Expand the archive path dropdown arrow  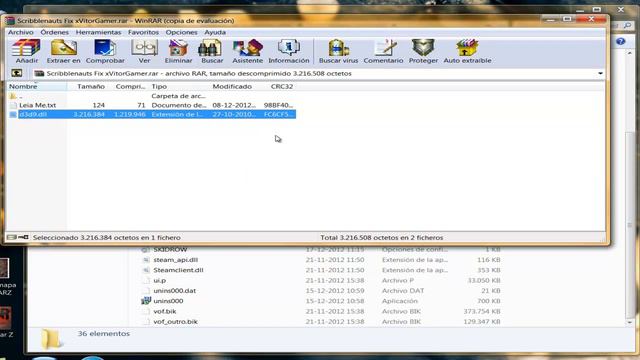click(x=600, y=73)
